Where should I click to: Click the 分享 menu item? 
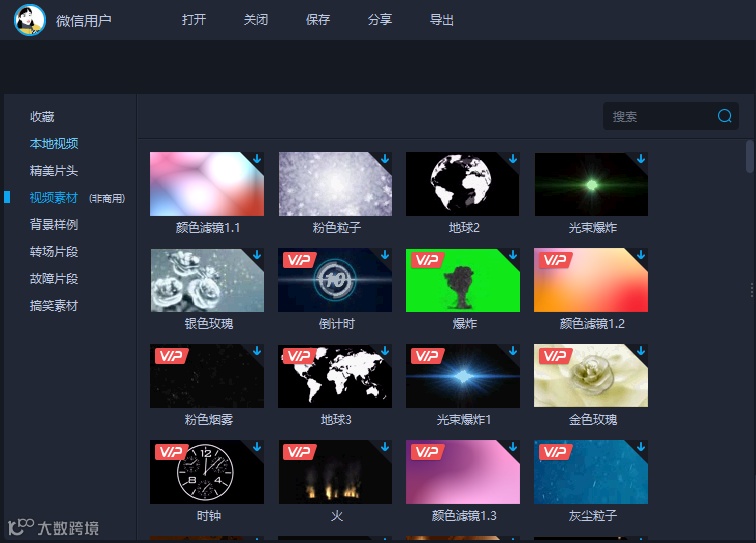(380, 20)
